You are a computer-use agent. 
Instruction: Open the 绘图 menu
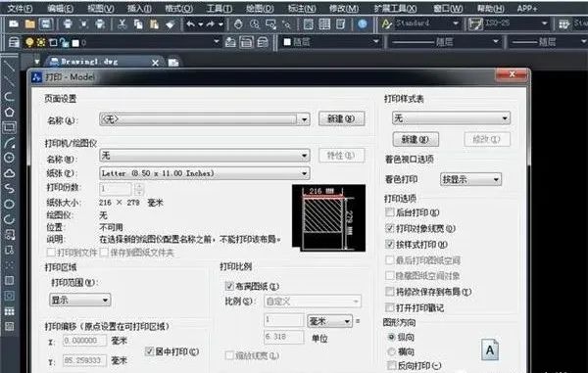click(x=260, y=8)
